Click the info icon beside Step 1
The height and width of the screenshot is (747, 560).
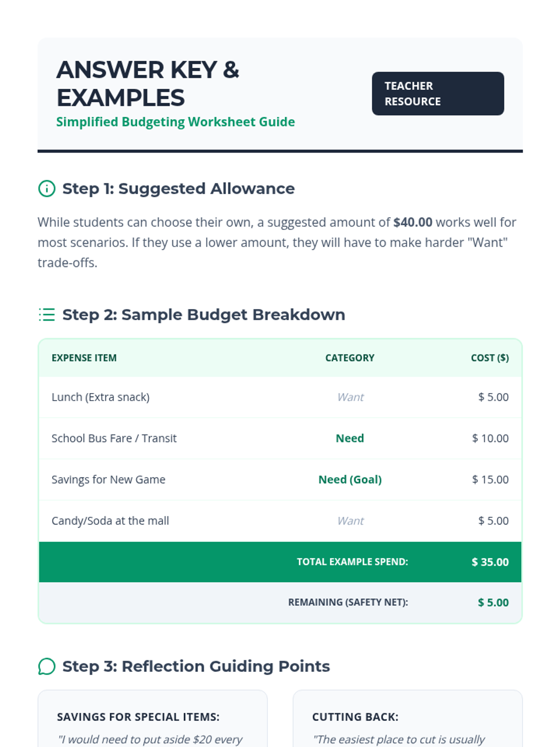[47, 189]
